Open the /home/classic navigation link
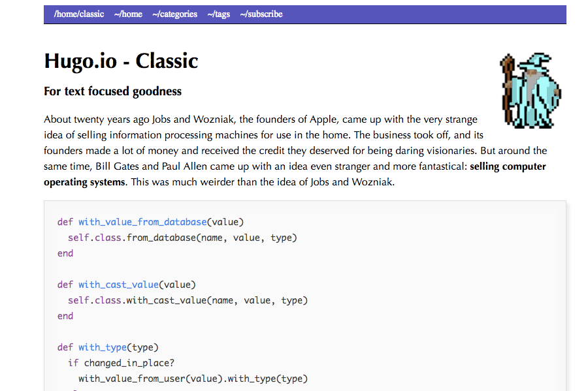This screenshot has height=391, width=588. 79,14
